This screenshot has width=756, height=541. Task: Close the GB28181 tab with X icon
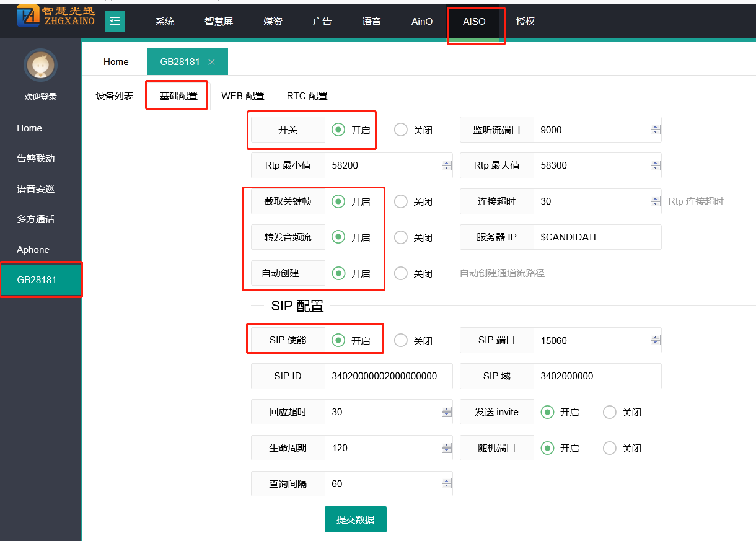tap(211, 62)
